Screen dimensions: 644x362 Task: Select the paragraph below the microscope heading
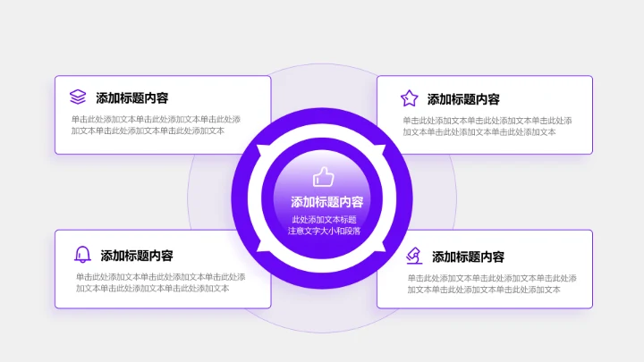491,283
